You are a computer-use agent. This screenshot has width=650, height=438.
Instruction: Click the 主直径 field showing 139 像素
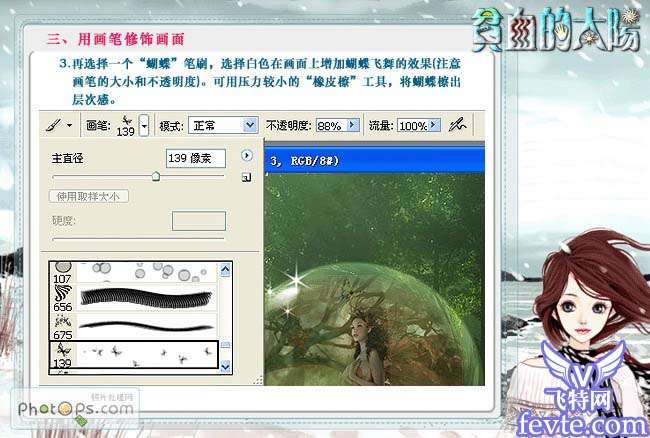click(x=196, y=158)
